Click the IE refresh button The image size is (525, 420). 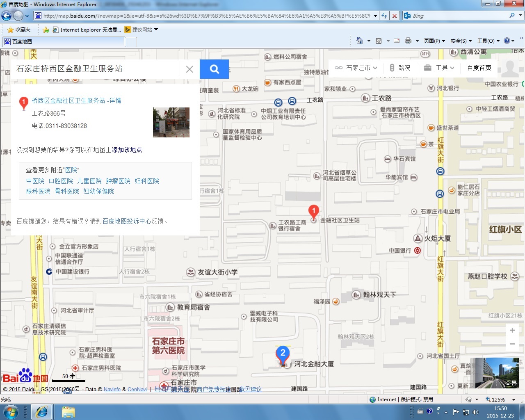pyautogui.click(x=384, y=16)
